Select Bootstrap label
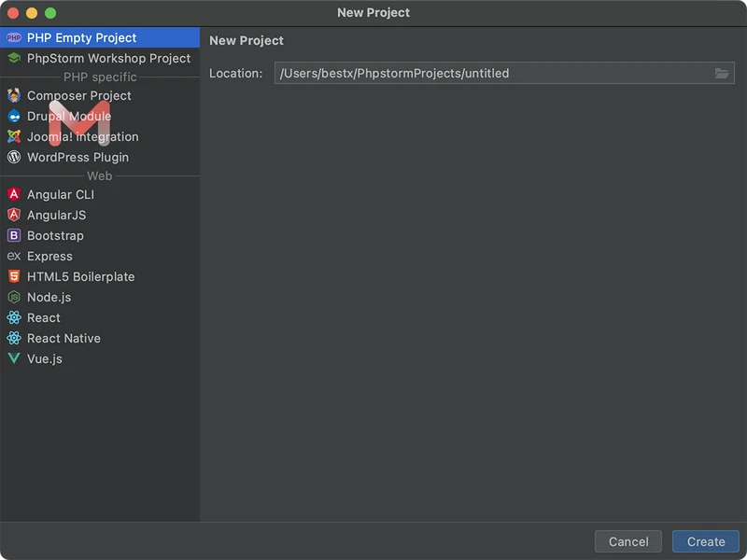Viewport: 747px width, 560px height. (55, 235)
